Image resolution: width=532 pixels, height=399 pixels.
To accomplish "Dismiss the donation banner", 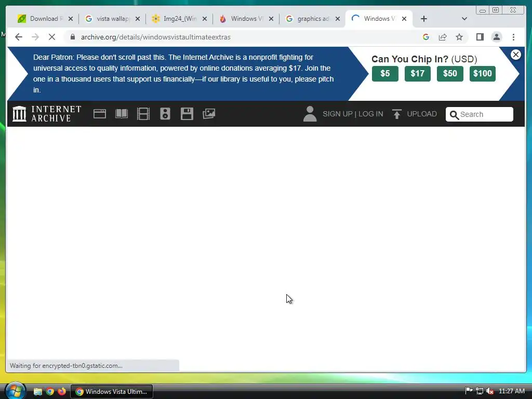I will [516, 55].
